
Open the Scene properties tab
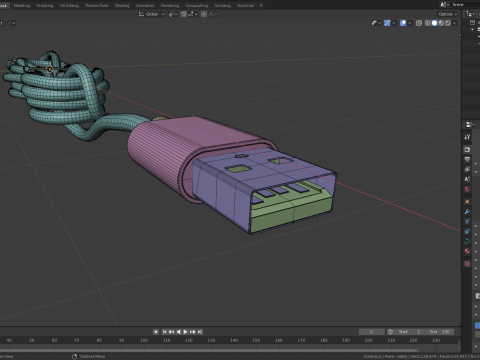(467, 179)
